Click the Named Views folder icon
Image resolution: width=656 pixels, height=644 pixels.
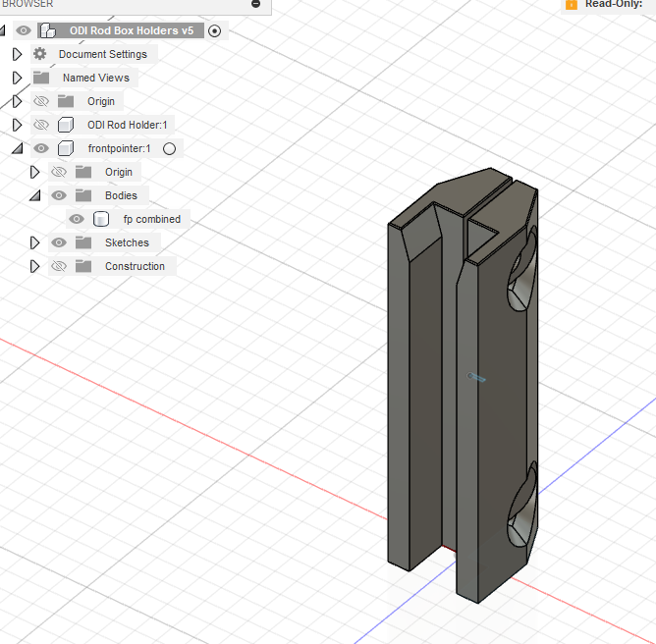pyautogui.click(x=41, y=78)
